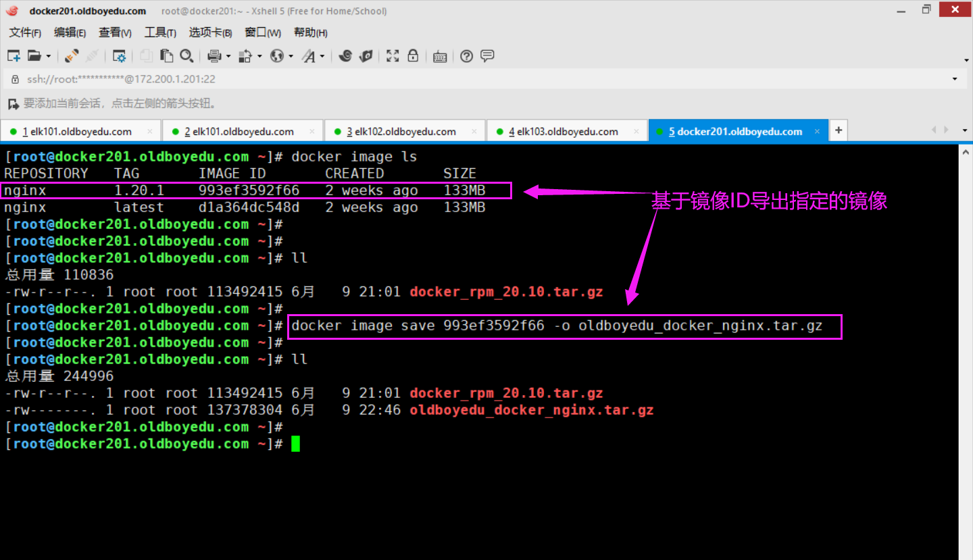The height and width of the screenshot is (560, 973).
Task: Click the New Session toolbar icon
Action: pos(14,56)
